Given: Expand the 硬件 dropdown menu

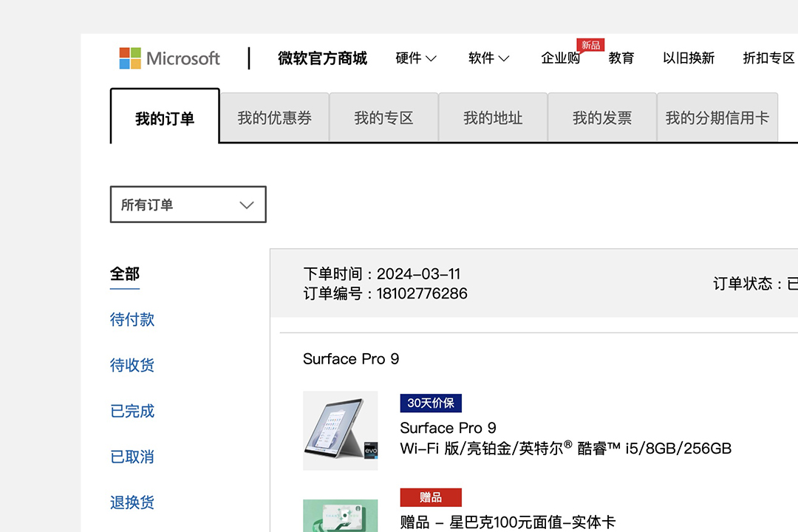Looking at the screenshot, I should tap(416, 58).
